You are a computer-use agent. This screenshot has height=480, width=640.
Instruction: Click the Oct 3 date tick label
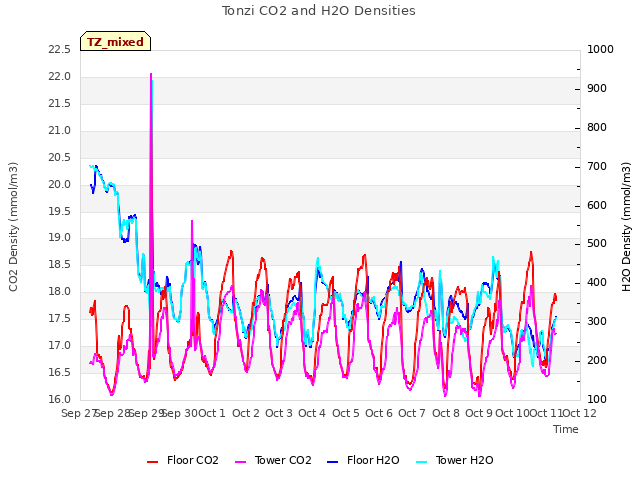coord(279,413)
